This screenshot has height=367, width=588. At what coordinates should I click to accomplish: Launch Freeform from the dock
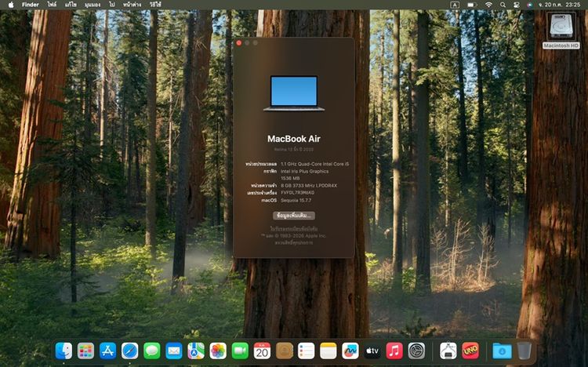point(350,351)
